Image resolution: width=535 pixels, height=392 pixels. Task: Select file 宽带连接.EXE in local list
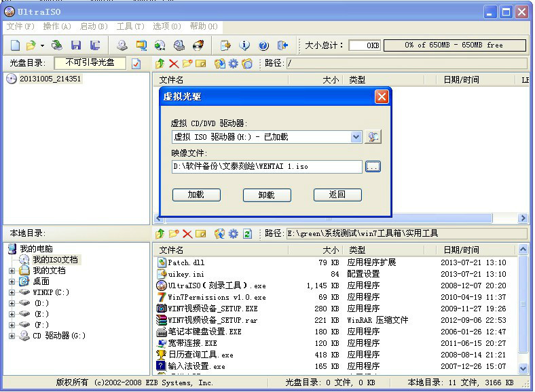tap(192, 343)
